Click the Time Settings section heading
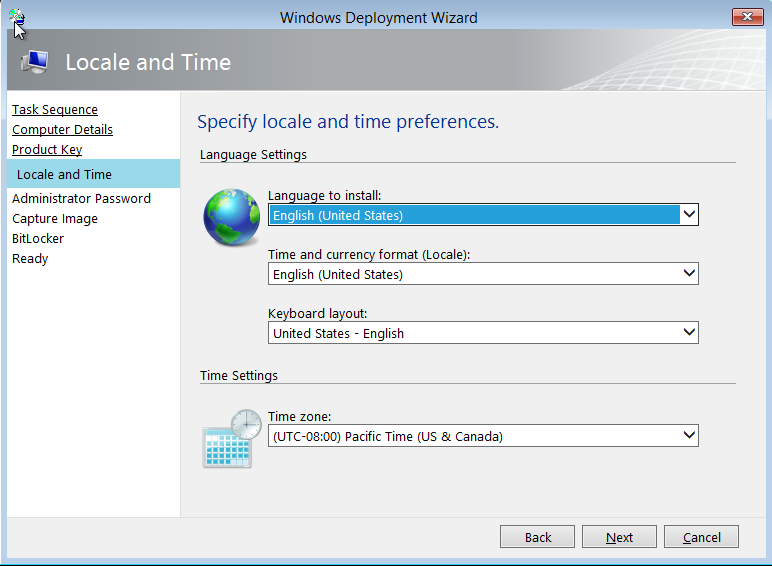Image resolution: width=772 pixels, height=566 pixels. point(239,376)
